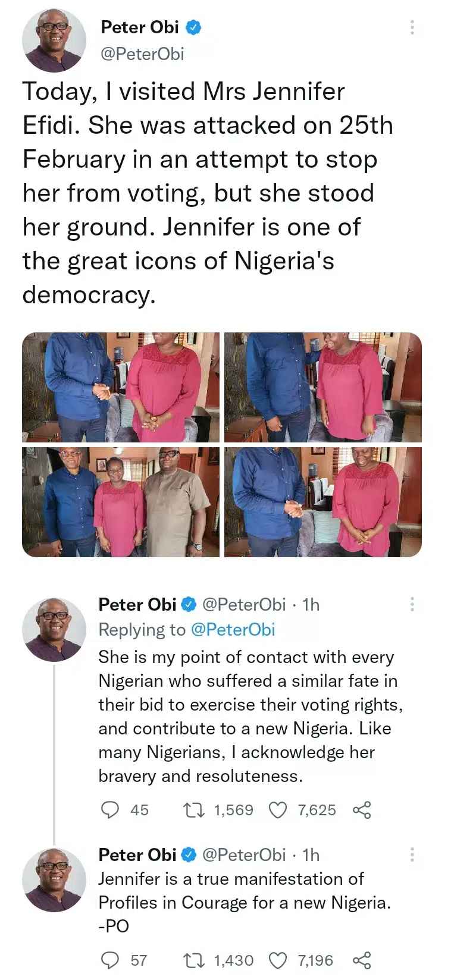The width and height of the screenshot is (451, 980).
Task: Open the bottom-left group photo
Action: (x=121, y=502)
